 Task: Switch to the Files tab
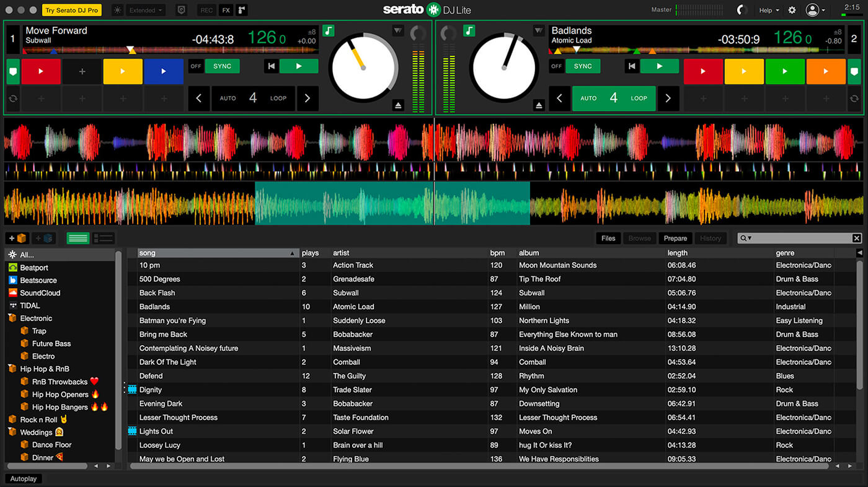click(608, 238)
